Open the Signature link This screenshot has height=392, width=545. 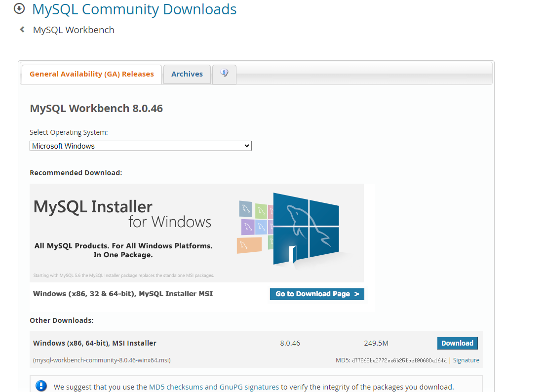[x=466, y=360]
